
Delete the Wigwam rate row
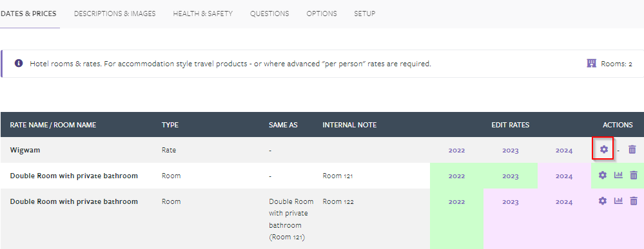click(x=632, y=150)
